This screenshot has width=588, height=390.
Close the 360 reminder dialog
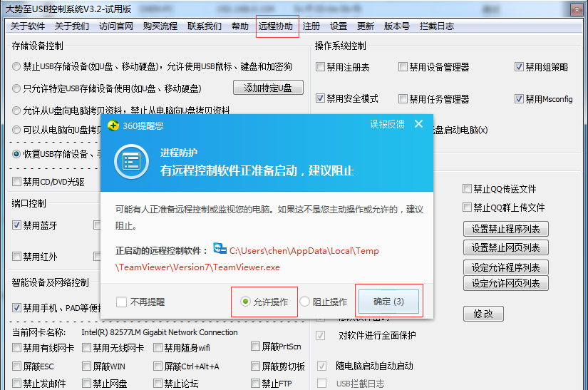click(x=419, y=124)
